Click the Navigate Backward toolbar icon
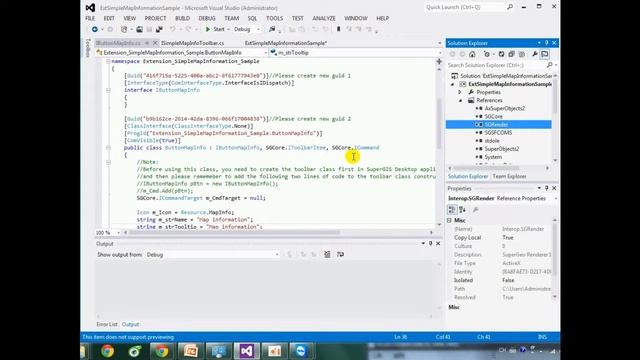Image resolution: width=640 pixels, height=360 pixels. (x=95, y=29)
